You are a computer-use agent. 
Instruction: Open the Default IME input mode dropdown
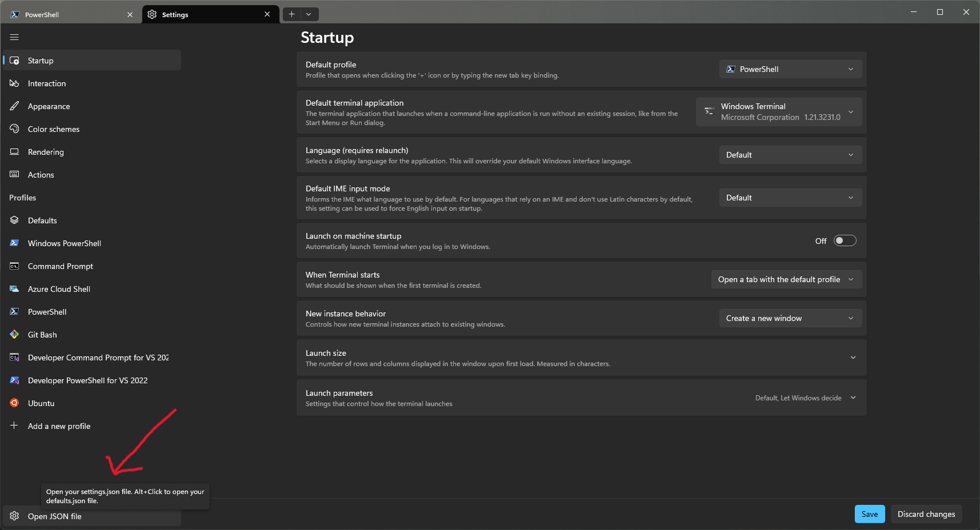[790, 198]
